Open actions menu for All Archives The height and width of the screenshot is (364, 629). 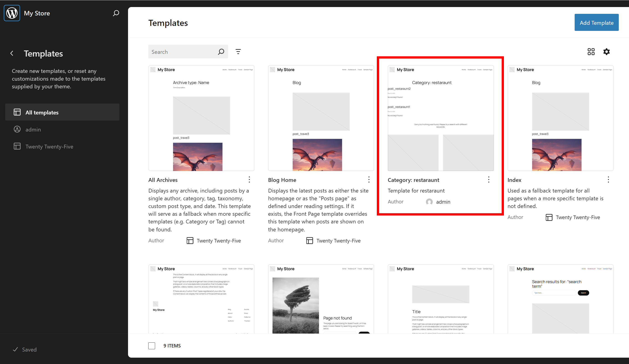pyautogui.click(x=249, y=180)
